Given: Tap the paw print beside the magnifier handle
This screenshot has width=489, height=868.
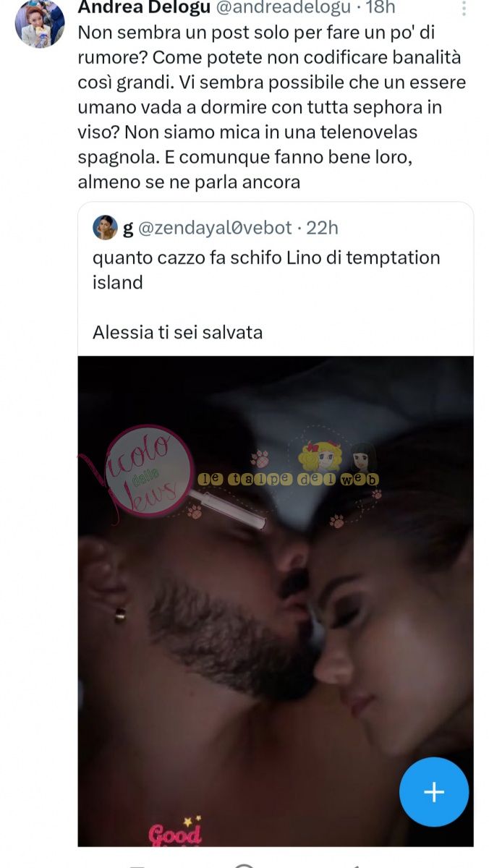Looking at the screenshot, I should [x=195, y=512].
